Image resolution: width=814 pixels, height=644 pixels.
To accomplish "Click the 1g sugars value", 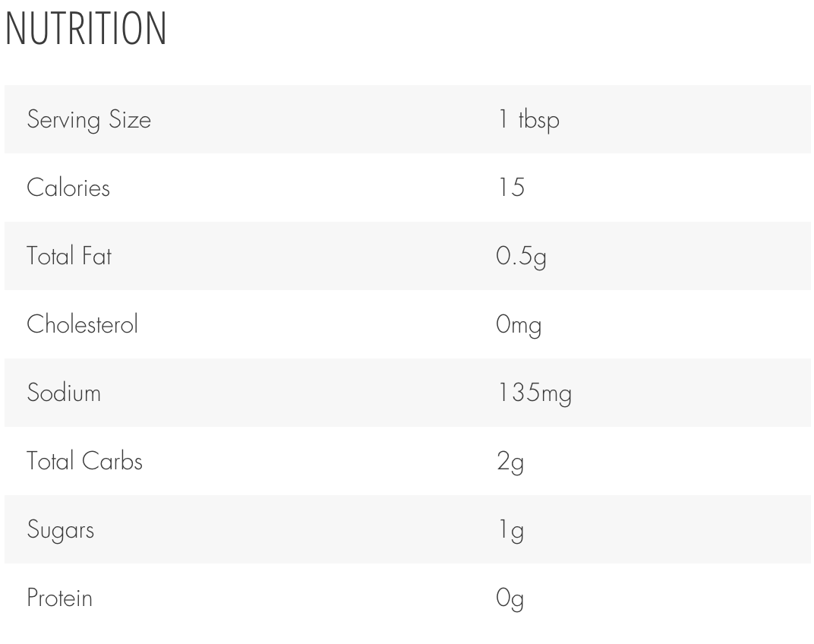I will click(511, 531).
